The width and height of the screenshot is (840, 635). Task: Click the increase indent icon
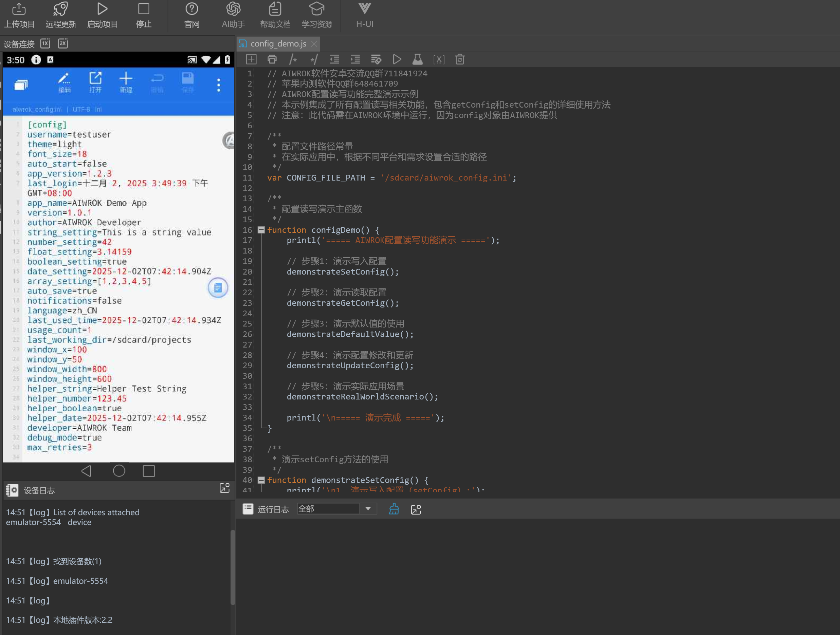[355, 60]
